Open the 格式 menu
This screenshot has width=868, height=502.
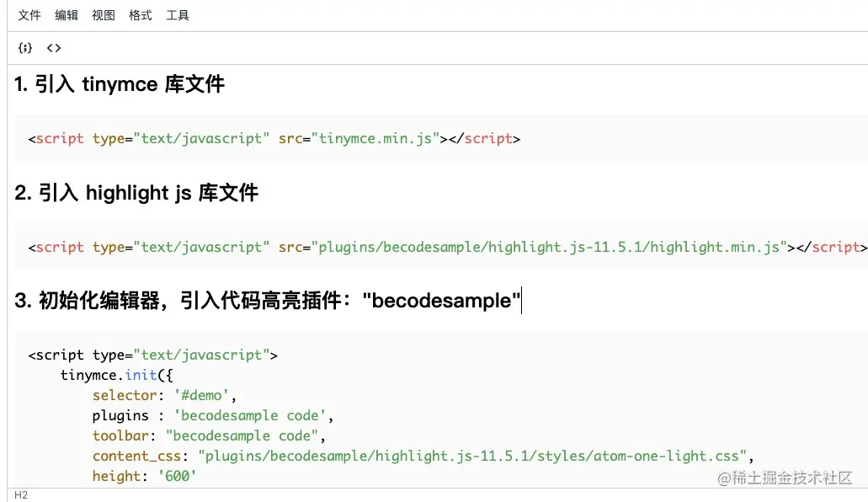[x=141, y=15]
